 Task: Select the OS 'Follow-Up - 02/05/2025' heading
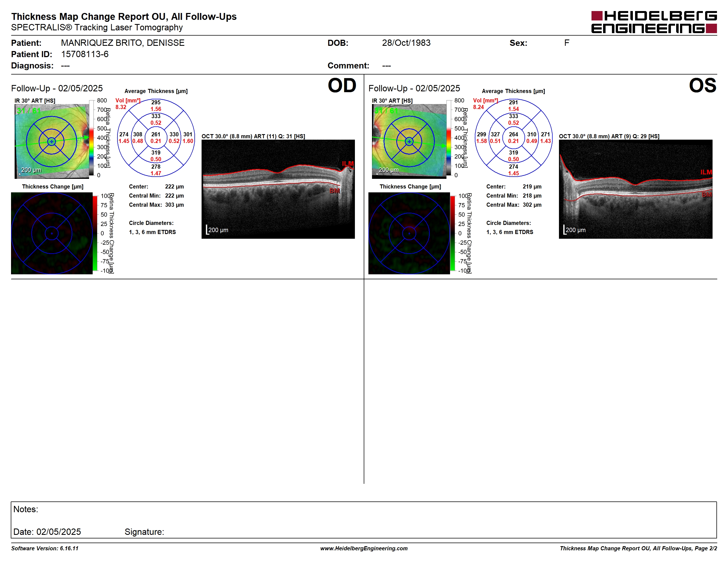coord(414,88)
